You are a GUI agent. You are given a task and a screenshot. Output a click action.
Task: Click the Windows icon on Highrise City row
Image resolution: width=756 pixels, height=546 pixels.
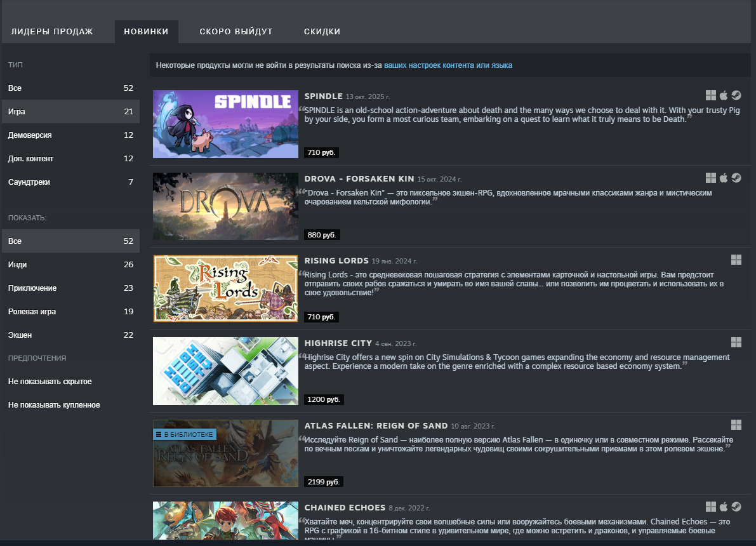(736, 342)
